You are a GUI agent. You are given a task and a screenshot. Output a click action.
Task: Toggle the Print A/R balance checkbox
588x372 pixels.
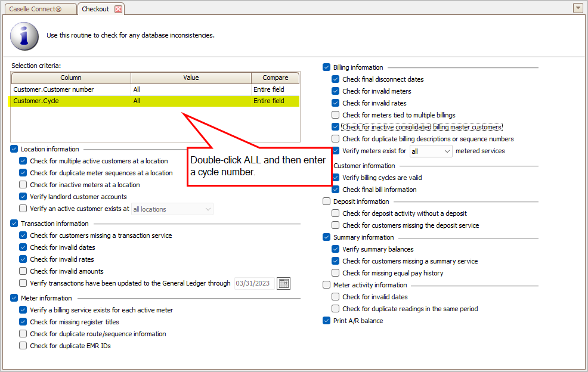pos(327,321)
